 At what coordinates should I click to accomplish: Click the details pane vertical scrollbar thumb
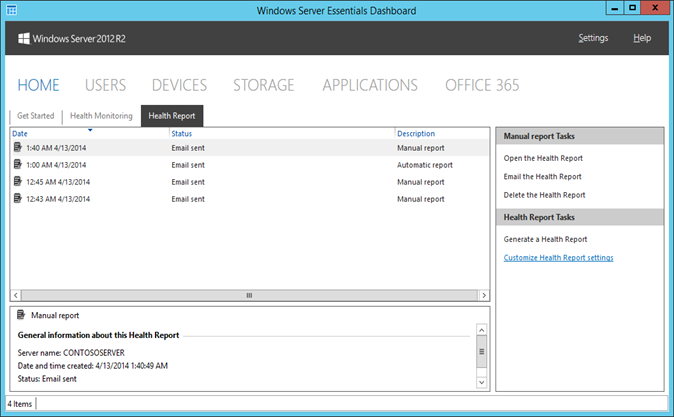click(x=481, y=352)
